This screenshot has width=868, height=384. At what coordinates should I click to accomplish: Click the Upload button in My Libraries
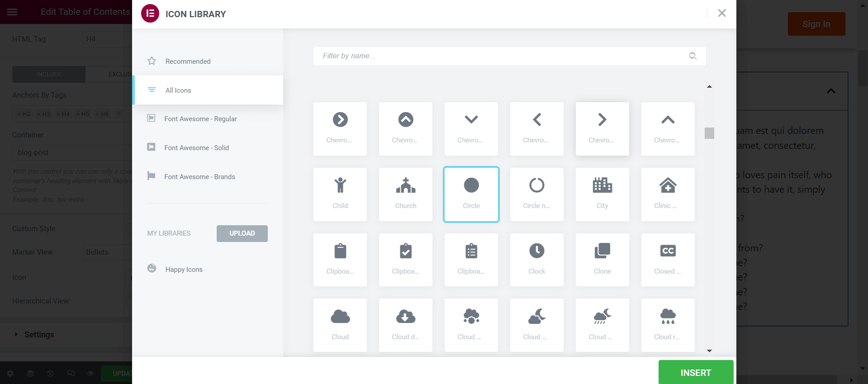click(242, 233)
